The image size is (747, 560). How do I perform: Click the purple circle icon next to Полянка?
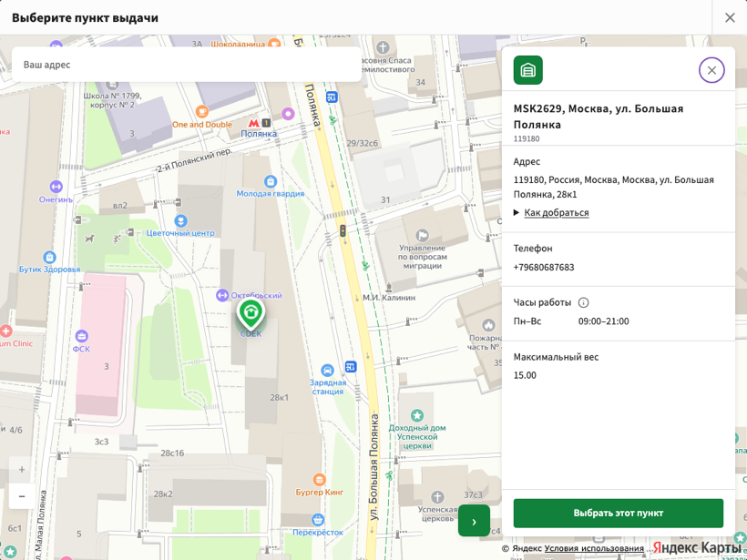click(x=288, y=114)
